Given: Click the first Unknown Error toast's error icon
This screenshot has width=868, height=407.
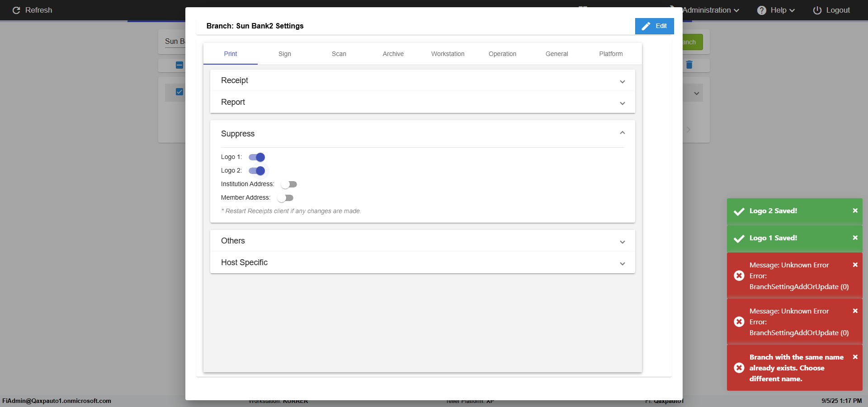Looking at the screenshot, I should (x=739, y=276).
